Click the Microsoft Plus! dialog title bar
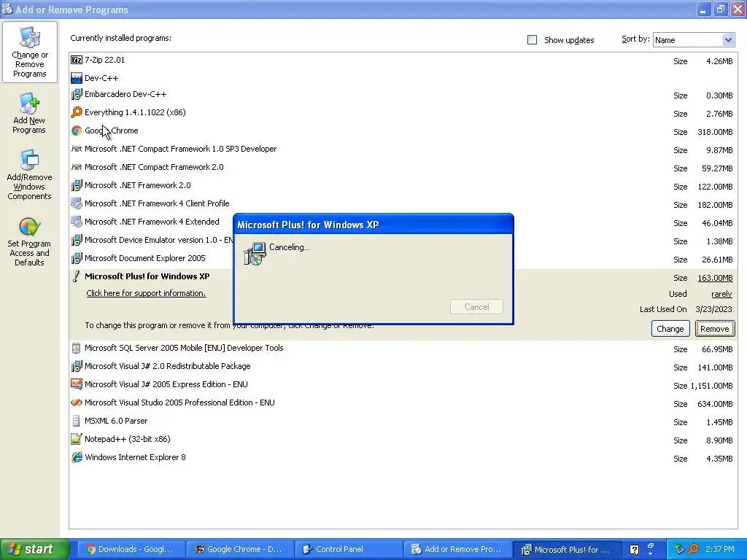 [373, 225]
